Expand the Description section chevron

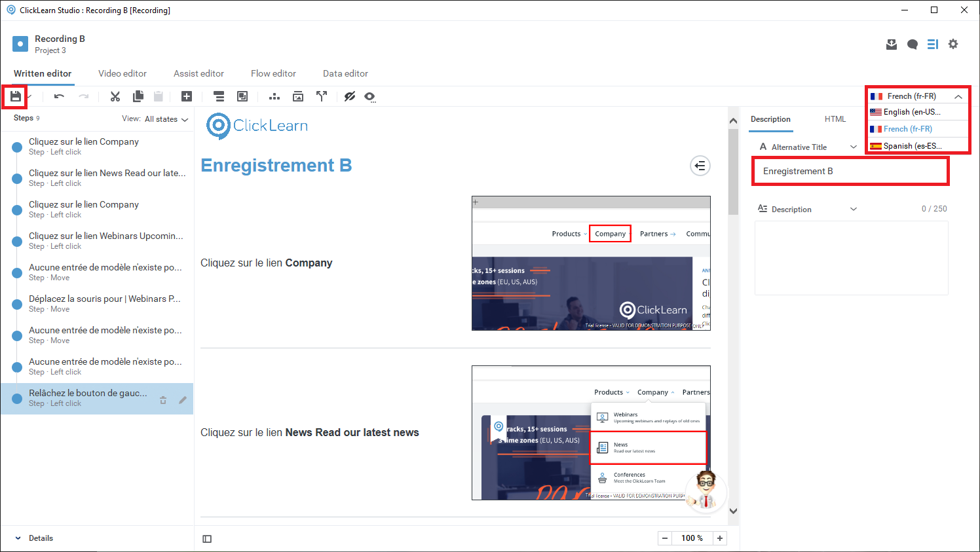pos(853,210)
